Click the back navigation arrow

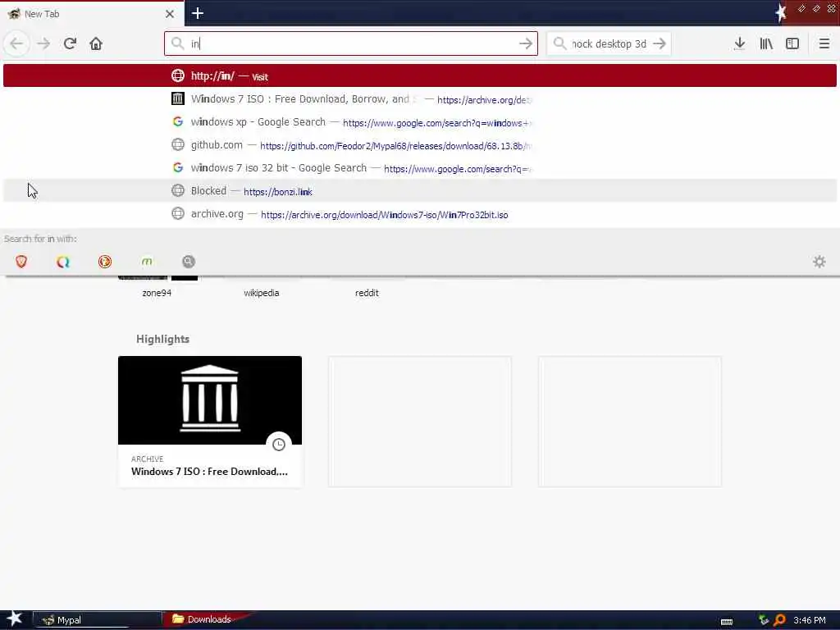[x=16, y=43]
